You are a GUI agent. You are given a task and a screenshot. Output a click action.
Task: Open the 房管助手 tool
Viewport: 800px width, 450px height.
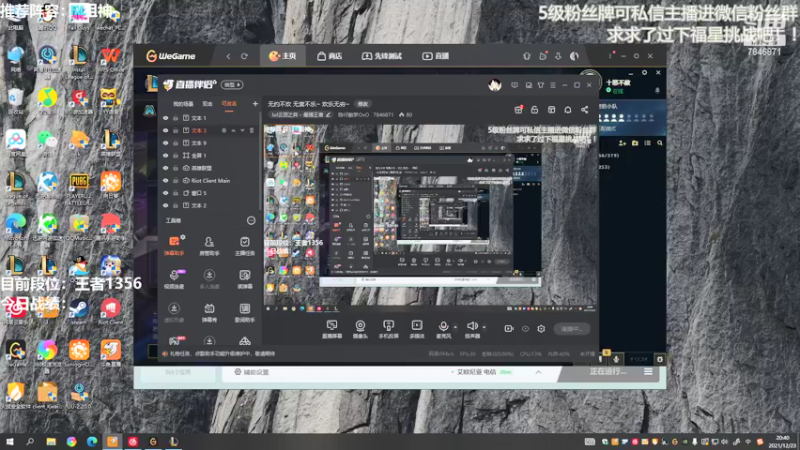coord(209,245)
